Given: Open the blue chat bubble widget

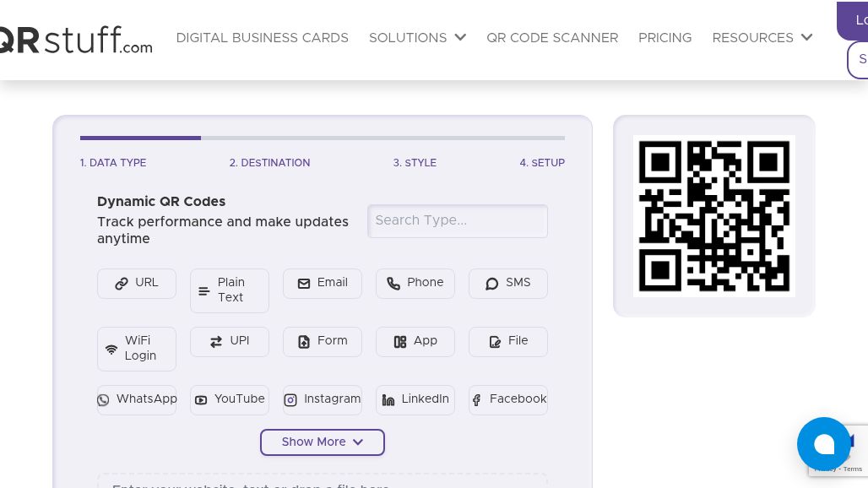Looking at the screenshot, I should pos(823,444).
